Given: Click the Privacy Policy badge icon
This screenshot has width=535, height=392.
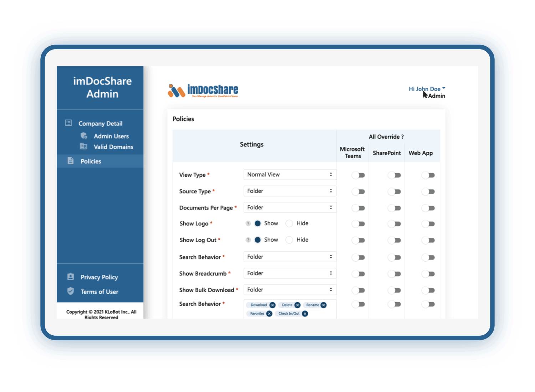Looking at the screenshot, I should tap(71, 277).
